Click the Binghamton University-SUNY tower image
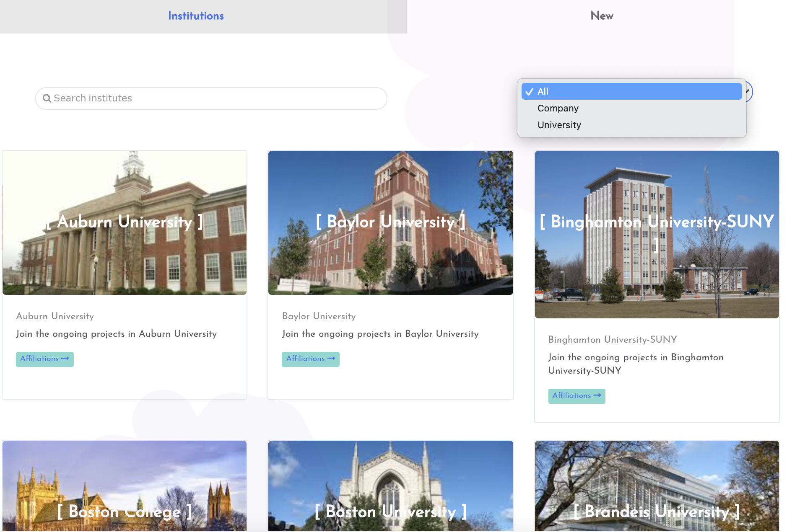 pos(657,235)
